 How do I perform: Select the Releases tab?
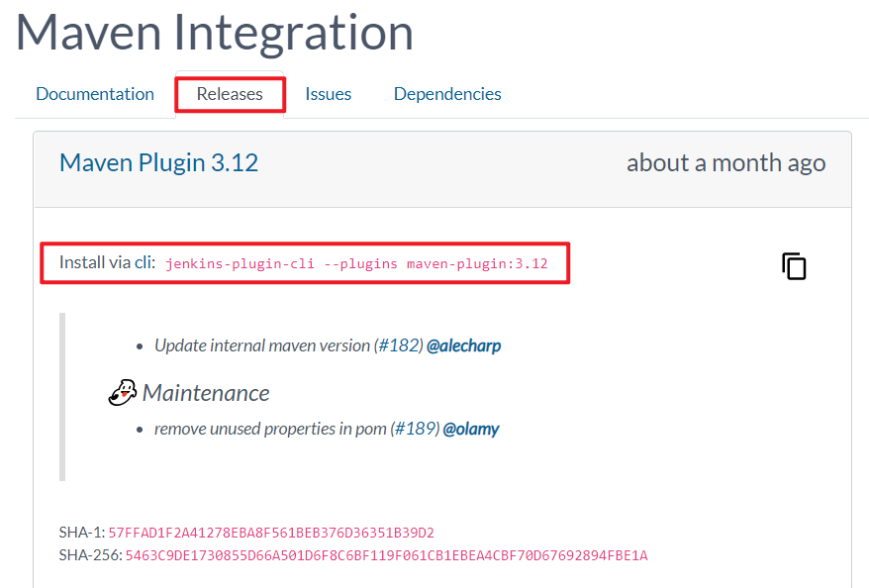click(x=230, y=94)
